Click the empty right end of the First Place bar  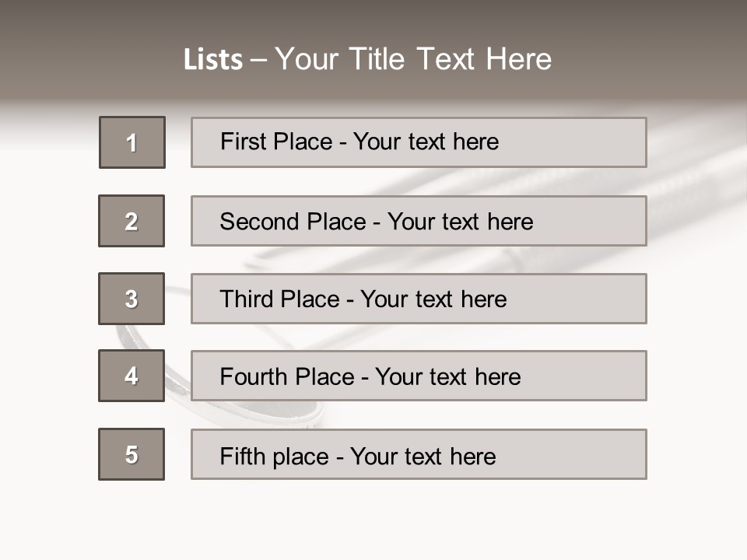pyautogui.click(x=591, y=142)
